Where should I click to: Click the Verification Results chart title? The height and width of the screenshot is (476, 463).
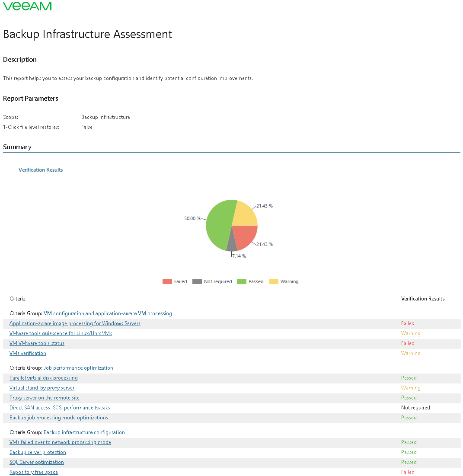41,170
